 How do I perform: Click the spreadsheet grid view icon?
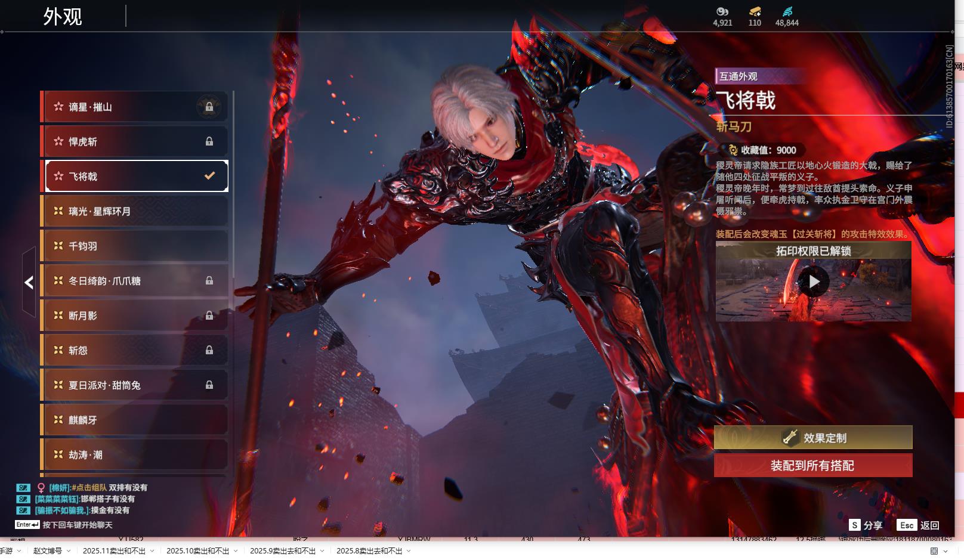pos(934,551)
